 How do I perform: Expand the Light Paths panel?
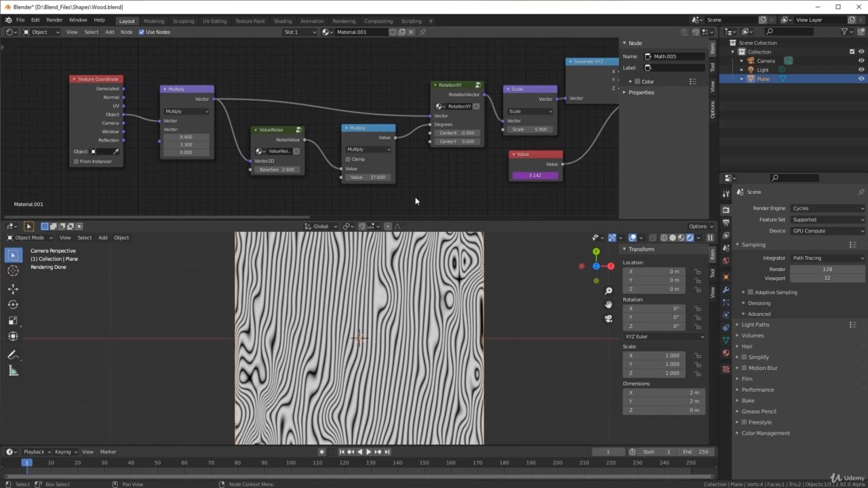click(755, 325)
